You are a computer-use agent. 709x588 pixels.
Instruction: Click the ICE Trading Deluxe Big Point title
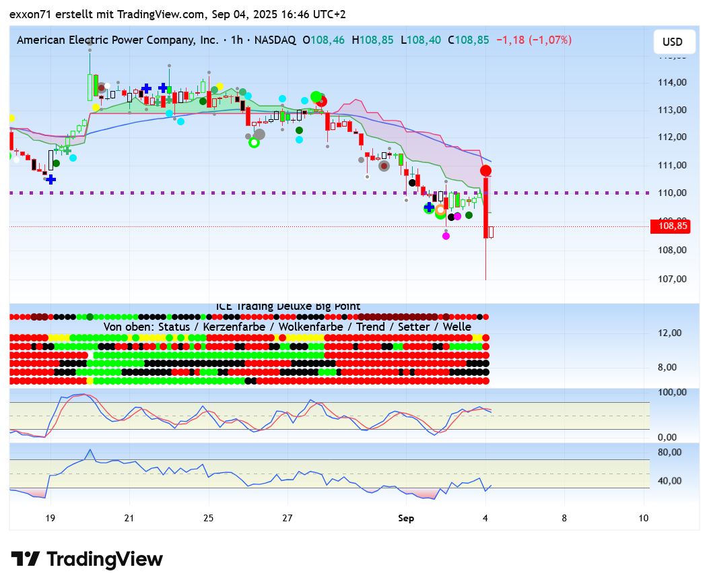coord(288,306)
